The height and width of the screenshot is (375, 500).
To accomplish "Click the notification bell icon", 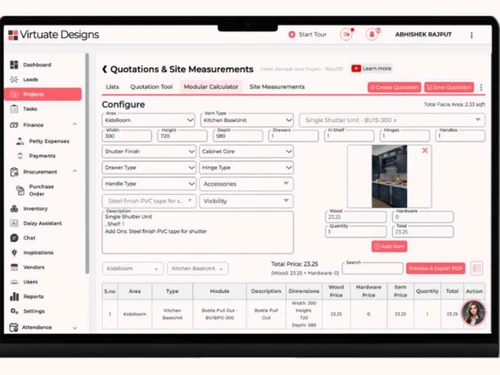I will [x=372, y=34].
